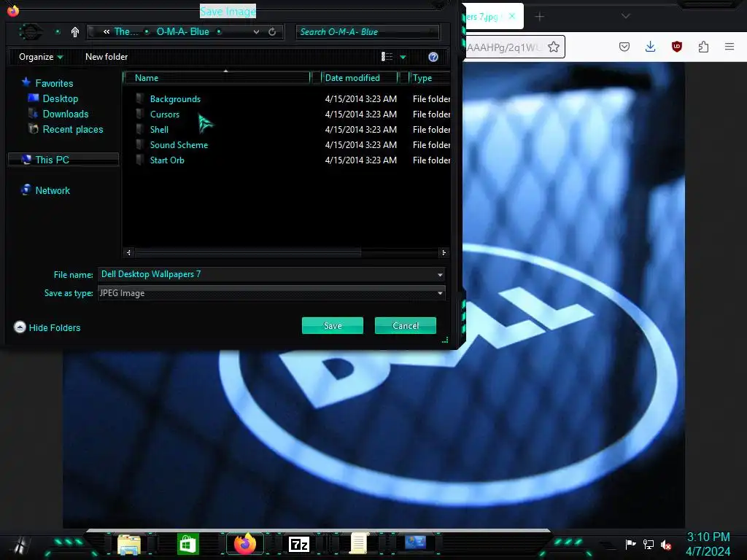Open Firefox list all tabs chevron
The width and height of the screenshot is (747, 560).
click(x=626, y=16)
